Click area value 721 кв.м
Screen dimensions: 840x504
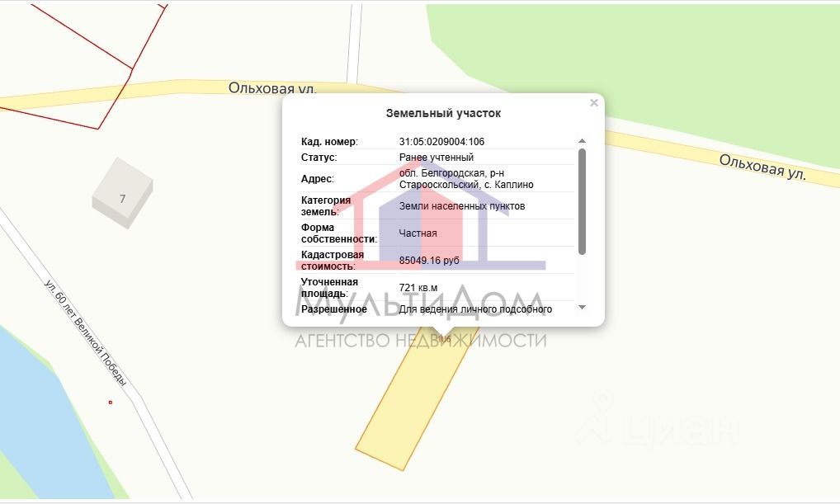coord(418,288)
